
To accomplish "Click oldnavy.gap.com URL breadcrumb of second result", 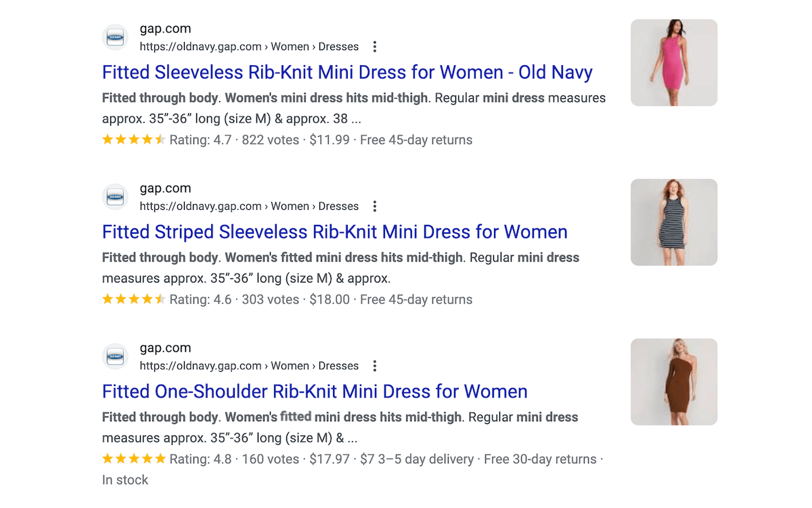I will [x=249, y=207].
